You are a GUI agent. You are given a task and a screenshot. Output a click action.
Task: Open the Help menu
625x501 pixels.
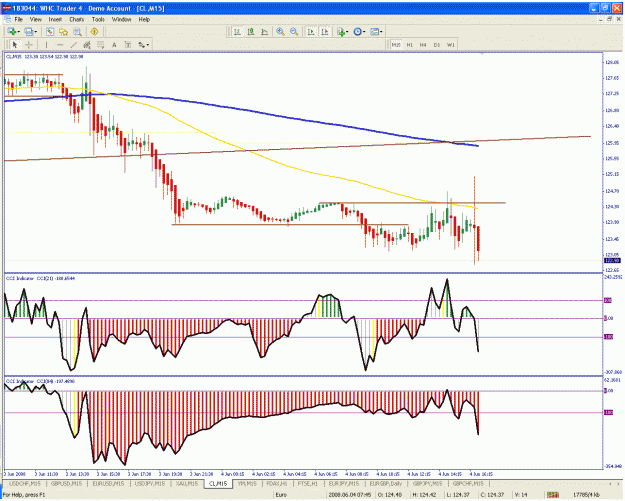pos(144,19)
